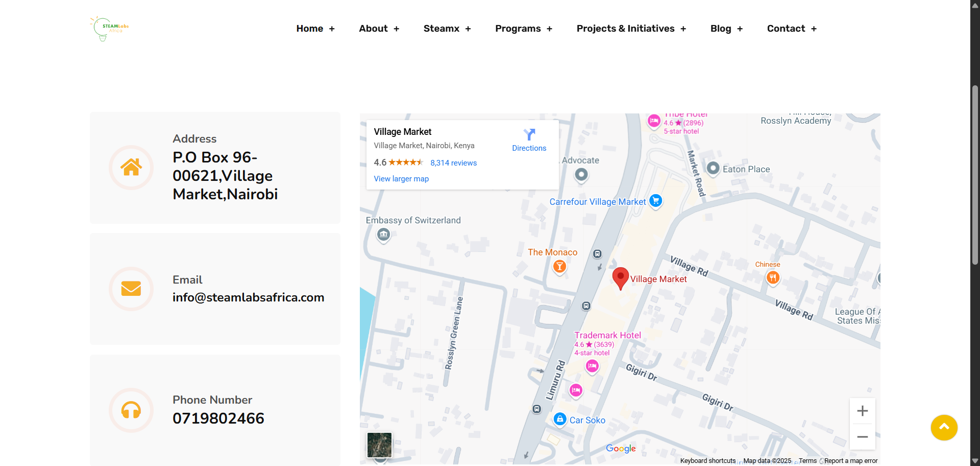Screen dimensions: 980x466
Task: Open the Steamx menu item
Action: tap(442, 29)
